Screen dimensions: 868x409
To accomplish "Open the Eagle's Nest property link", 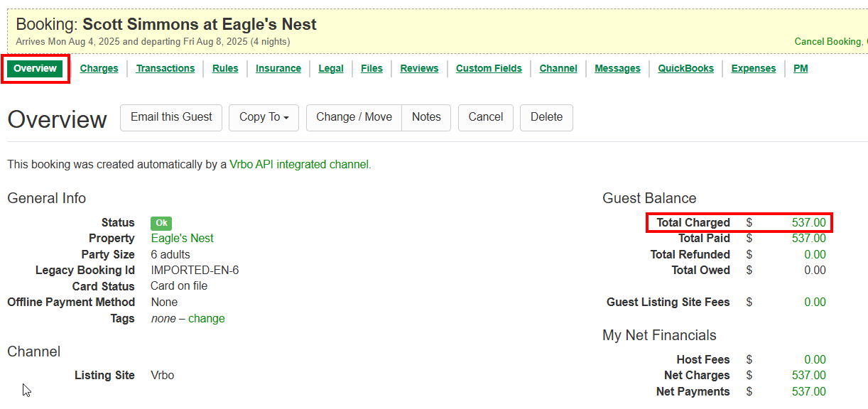I will [182, 239].
